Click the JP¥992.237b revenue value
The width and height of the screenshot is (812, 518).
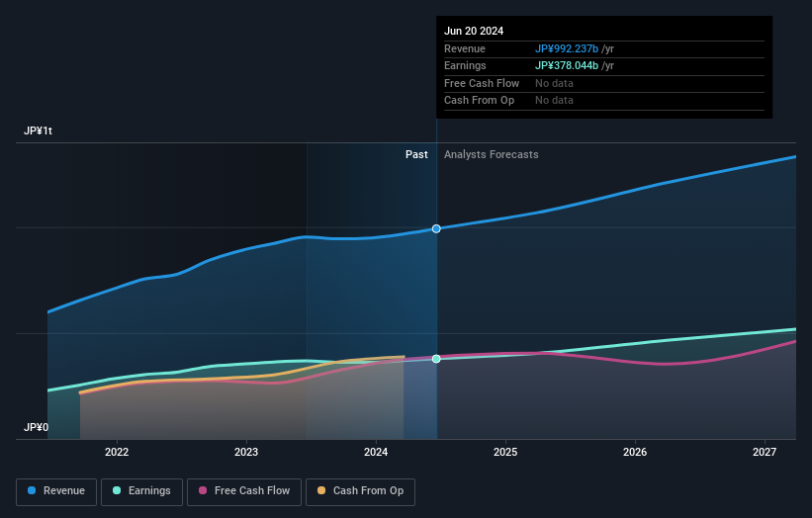click(567, 48)
